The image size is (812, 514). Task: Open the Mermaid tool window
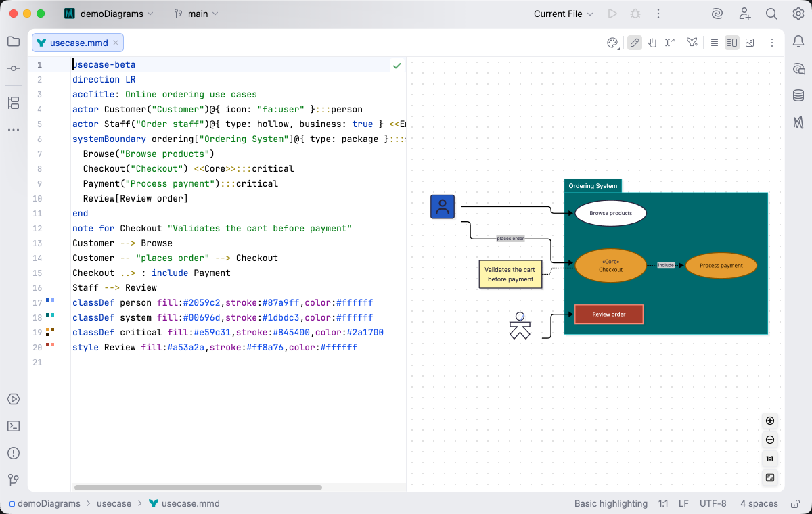(x=798, y=122)
